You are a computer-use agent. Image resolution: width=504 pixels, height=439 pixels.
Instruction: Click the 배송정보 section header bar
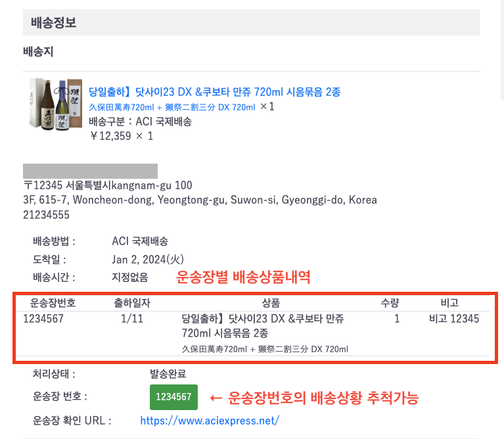pos(251,23)
